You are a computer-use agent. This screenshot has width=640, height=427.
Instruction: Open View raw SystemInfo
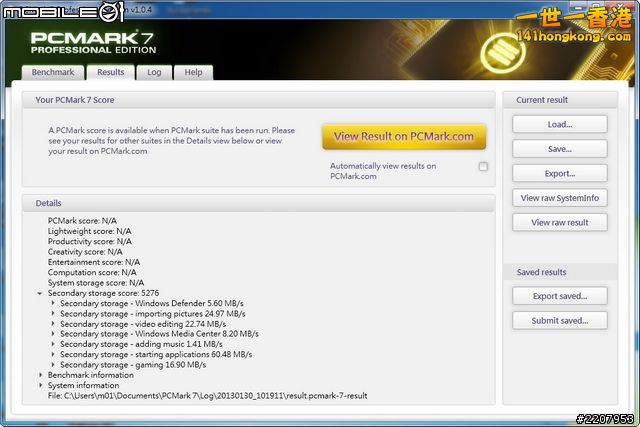pyautogui.click(x=559, y=198)
